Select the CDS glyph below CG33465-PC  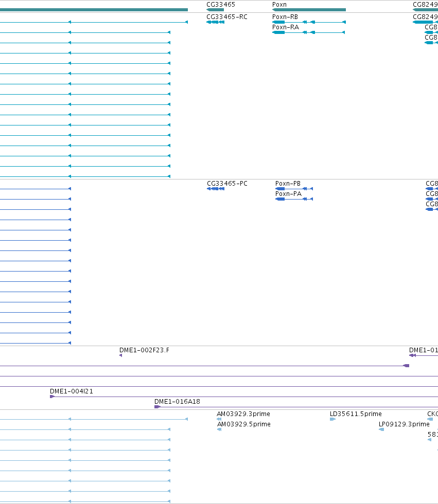pyautogui.click(x=216, y=189)
